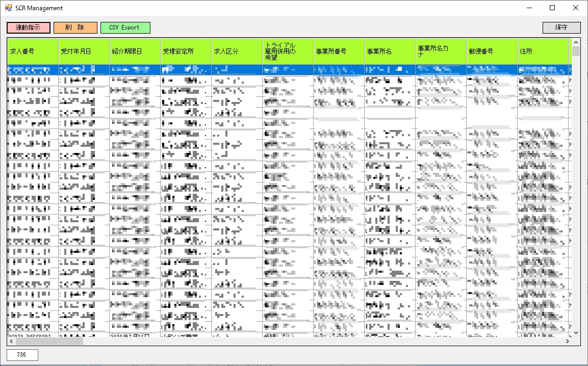Click the トライアル雇用併用の希望 column header
Screen dimensions: 588x366
(x=288, y=51)
